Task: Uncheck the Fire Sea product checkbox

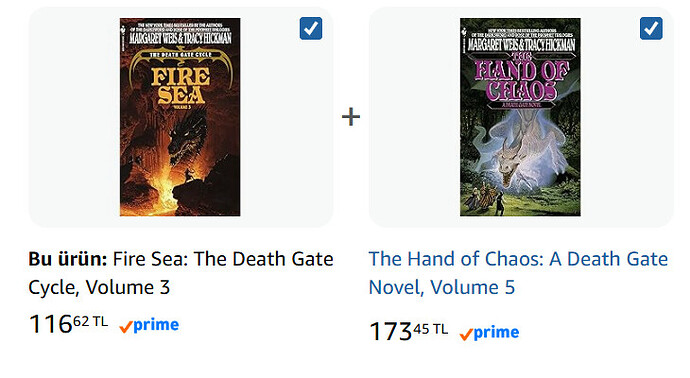Action: point(311,28)
